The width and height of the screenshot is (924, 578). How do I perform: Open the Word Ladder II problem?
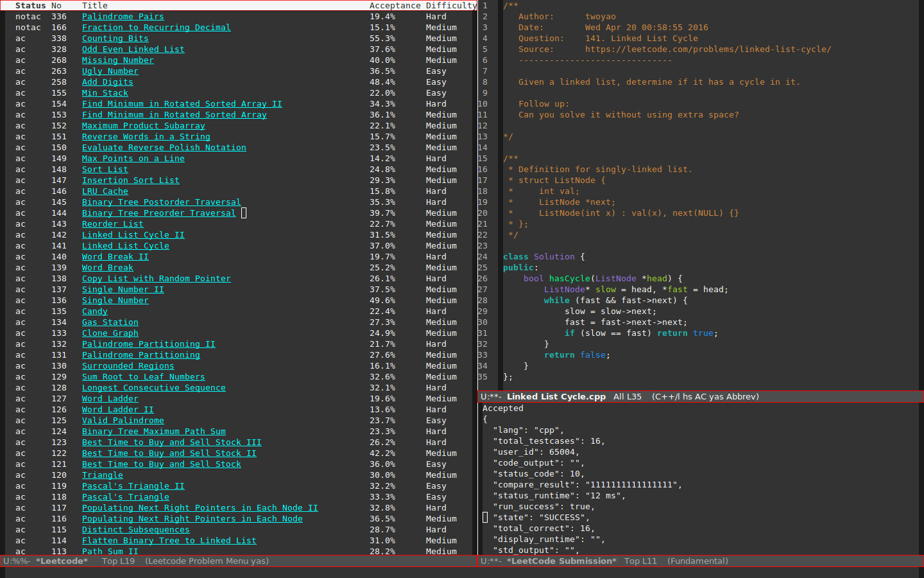117,410
